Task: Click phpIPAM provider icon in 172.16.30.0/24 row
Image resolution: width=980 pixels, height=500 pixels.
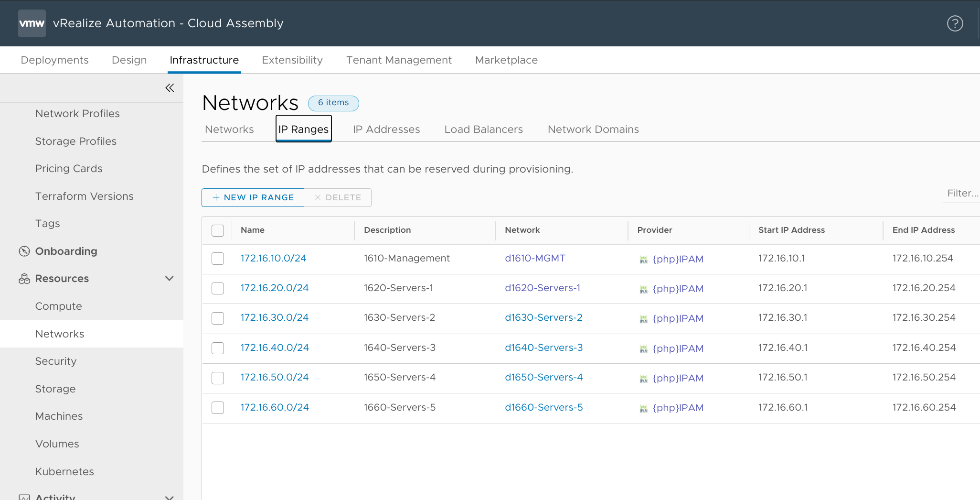Action: [x=644, y=319]
